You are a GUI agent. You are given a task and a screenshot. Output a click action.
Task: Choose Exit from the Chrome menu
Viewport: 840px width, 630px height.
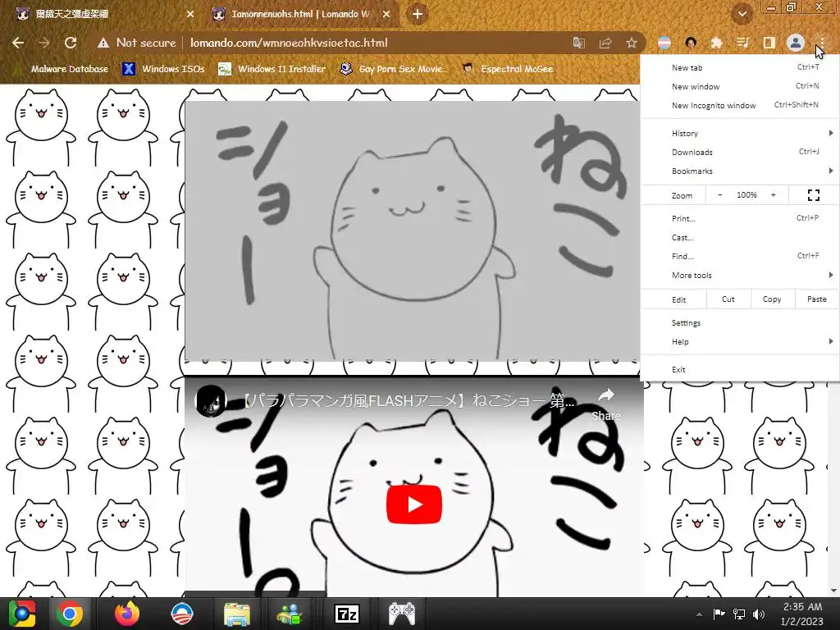[x=740, y=369]
